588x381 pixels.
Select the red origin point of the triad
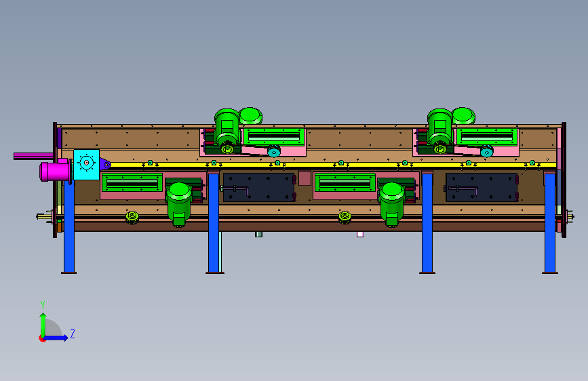(41, 338)
